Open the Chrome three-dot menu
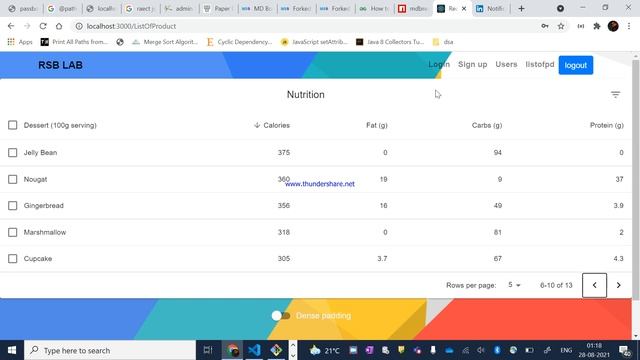The image size is (640, 360). (x=629, y=26)
